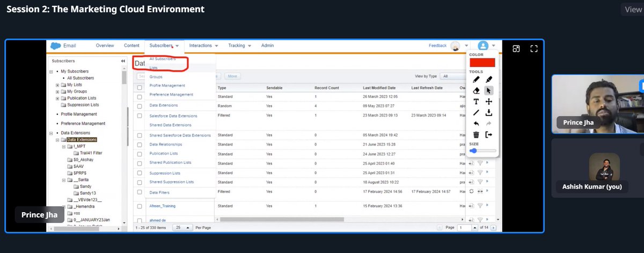Click the filter funnel in Alfreen_Training row
This screenshot has width=644, height=253.
pos(481,206)
